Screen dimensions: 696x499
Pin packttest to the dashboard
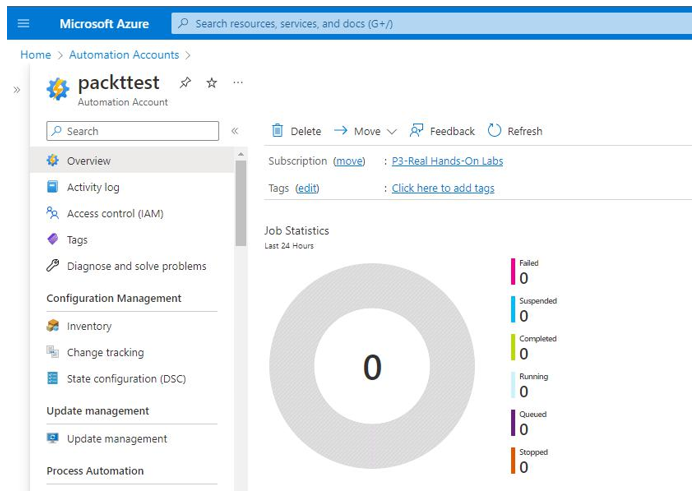click(x=185, y=83)
